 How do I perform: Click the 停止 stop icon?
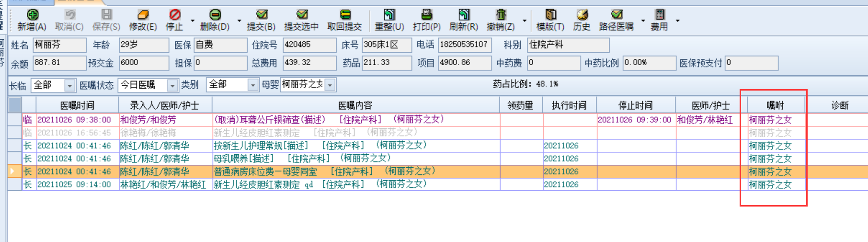(x=175, y=15)
